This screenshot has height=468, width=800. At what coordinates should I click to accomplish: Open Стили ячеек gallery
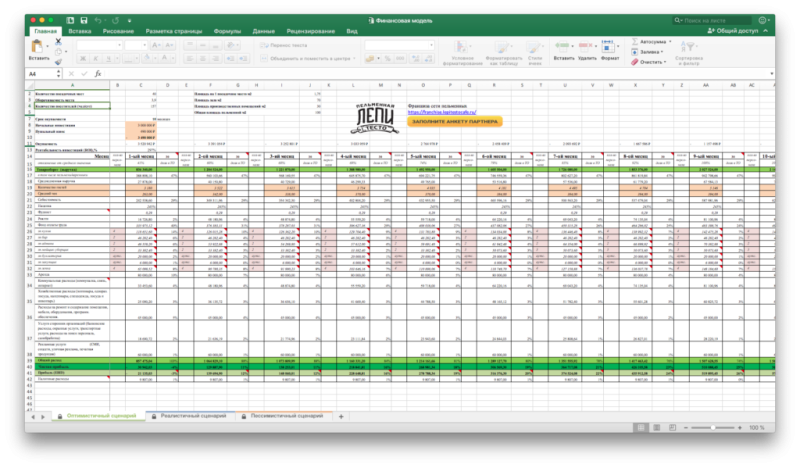click(534, 53)
